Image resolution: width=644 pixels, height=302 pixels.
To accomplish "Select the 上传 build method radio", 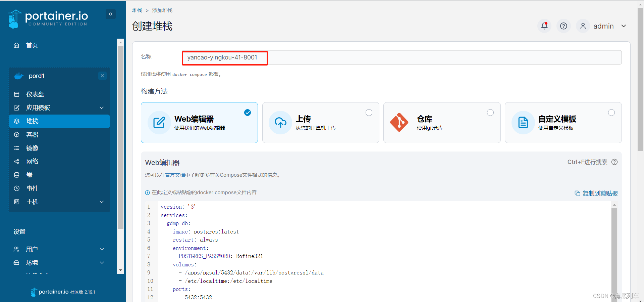I will click(x=369, y=113).
